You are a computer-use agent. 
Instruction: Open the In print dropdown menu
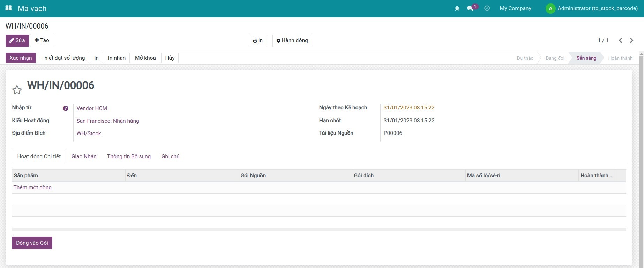(258, 40)
